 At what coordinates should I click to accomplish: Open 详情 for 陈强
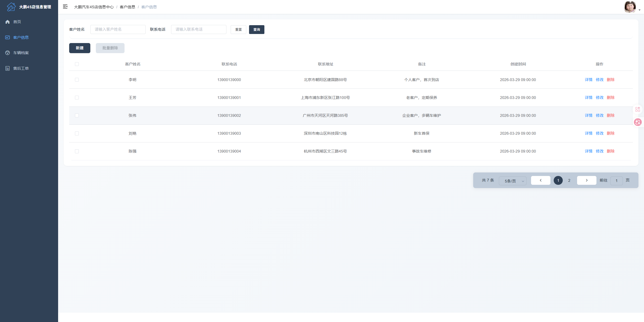589,151
